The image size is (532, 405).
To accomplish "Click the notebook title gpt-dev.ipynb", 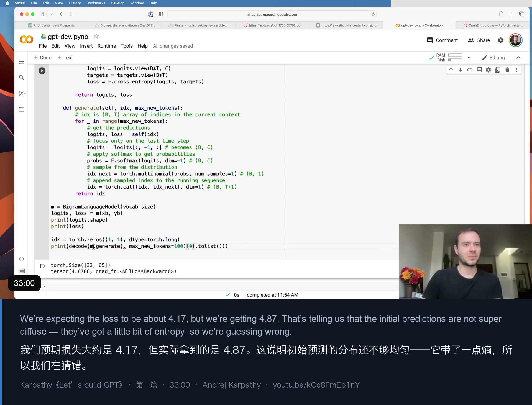I will coord(68,37).
